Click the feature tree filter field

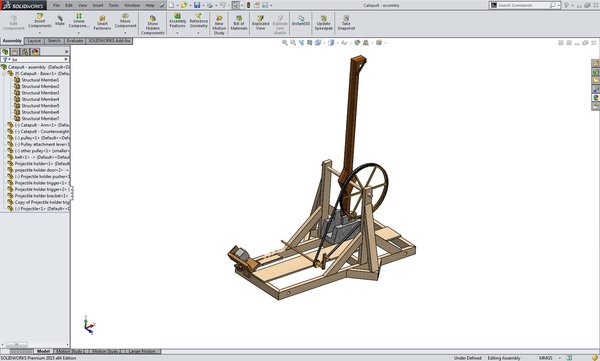point(35,59)
